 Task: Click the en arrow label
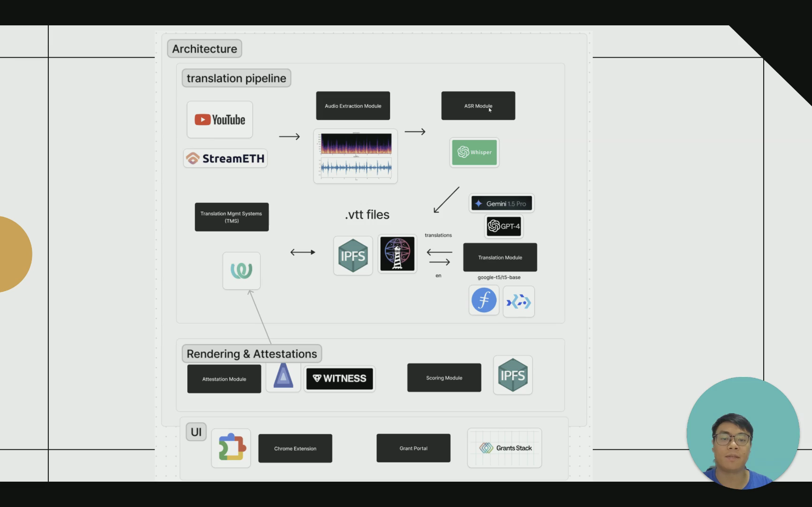click(x=438, y=276)
